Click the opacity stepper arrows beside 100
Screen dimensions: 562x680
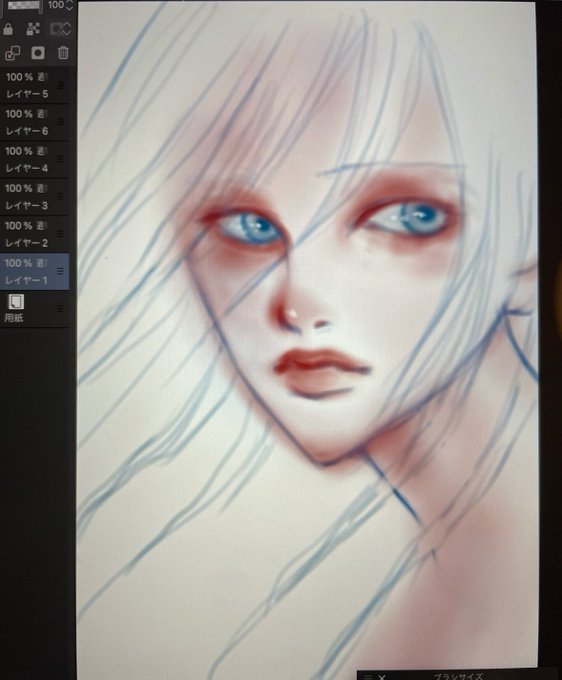click(x=69, y=5)
